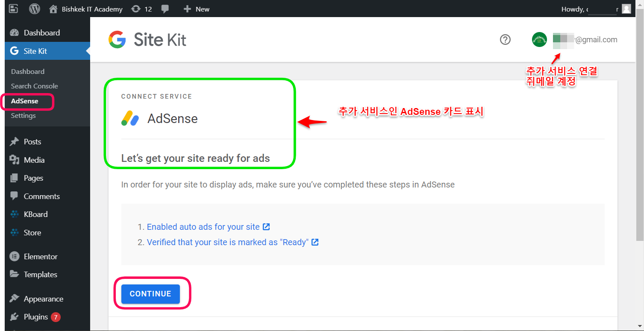Screen dimensions: 644x331
Task: Click the Posts pushpin icon
Action: tap(15, 142)
